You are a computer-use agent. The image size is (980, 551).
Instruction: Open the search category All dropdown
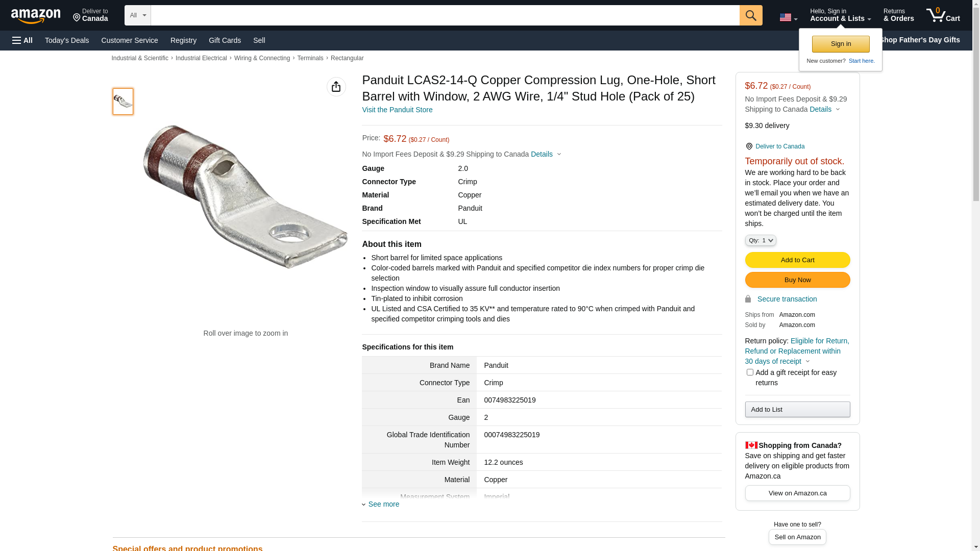click(138, 15)
